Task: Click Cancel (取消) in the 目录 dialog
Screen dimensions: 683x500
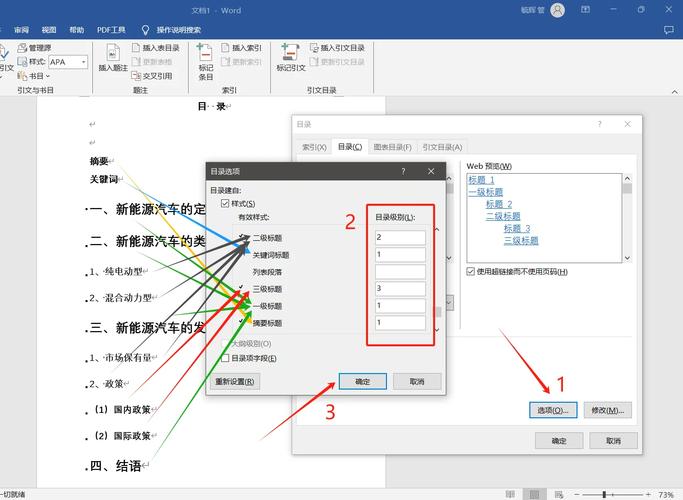Action: click(613, 441)
